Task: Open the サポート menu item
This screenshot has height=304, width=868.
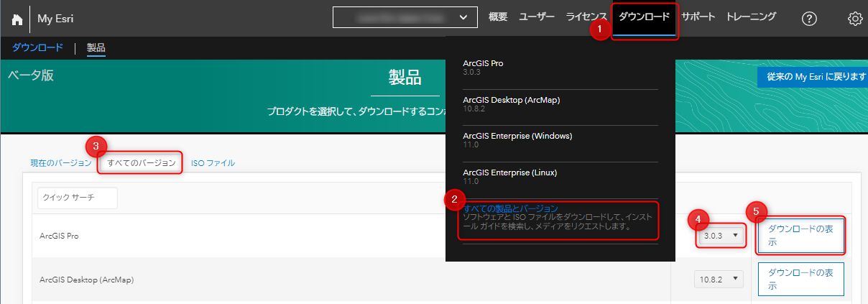Action: [698, 17]
